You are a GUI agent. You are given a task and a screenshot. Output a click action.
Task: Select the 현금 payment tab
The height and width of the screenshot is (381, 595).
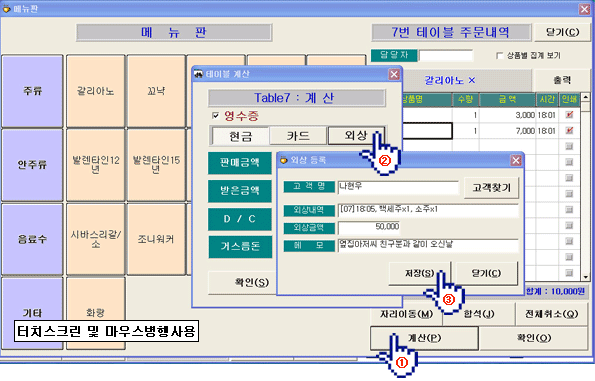tap(240, 136)
